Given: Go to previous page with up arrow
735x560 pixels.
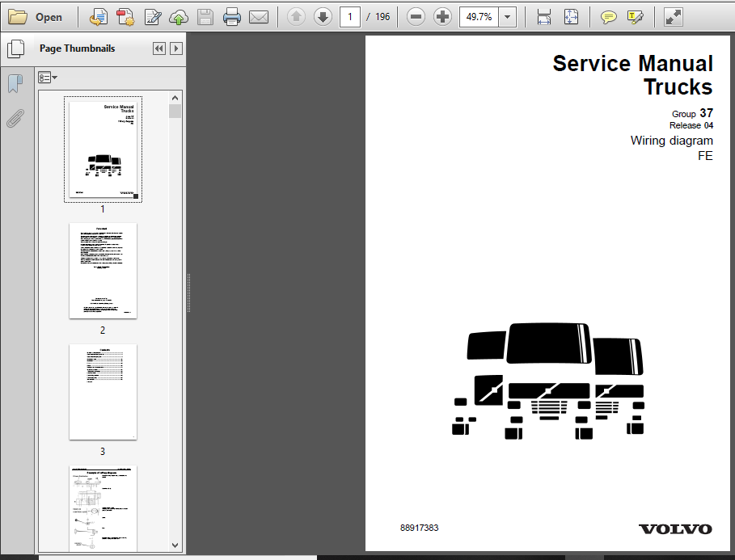Looking at the screenshot, I should [296, 17].
